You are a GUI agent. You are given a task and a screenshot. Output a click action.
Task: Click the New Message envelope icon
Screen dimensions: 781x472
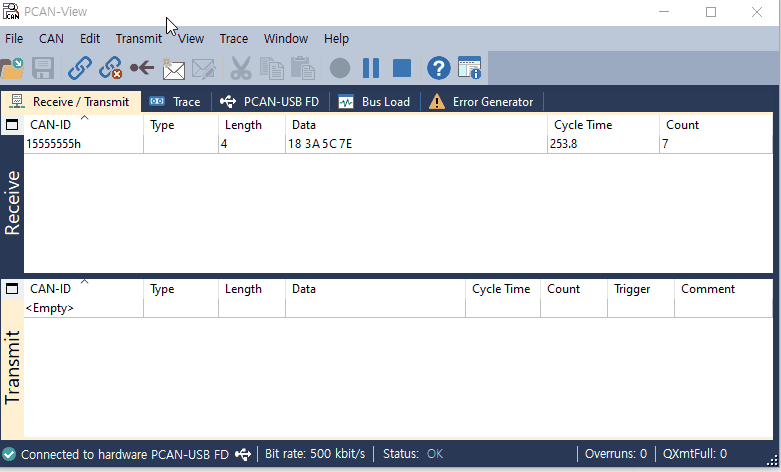click(x=173, y=69)
